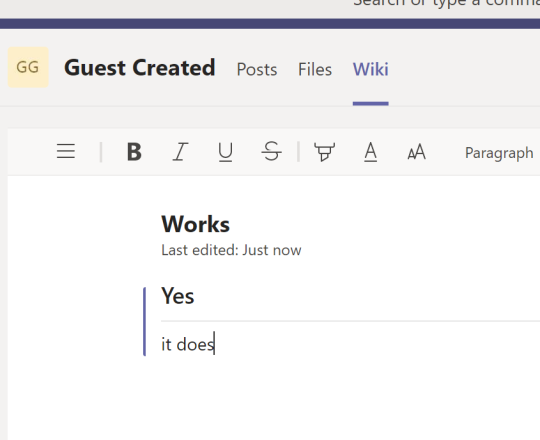Select the Wiki tab
Image resolution: width=540 pixels, height=440 pixels.
371,69
